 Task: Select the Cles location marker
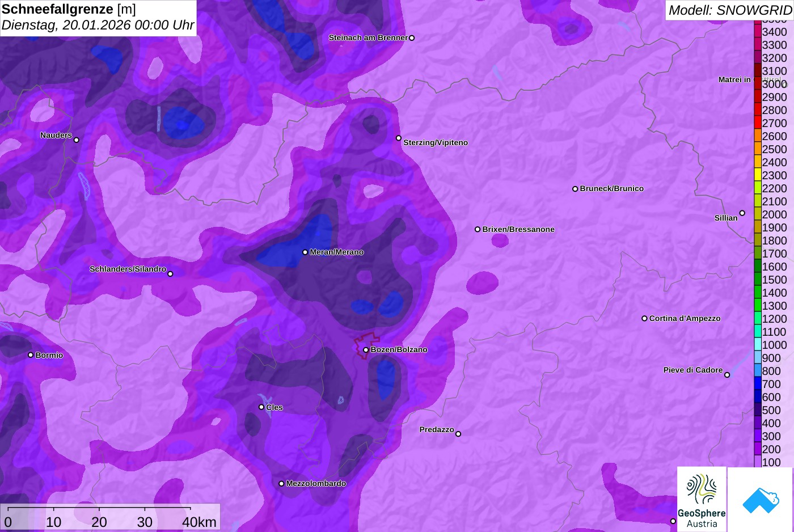tap(261, 407)
